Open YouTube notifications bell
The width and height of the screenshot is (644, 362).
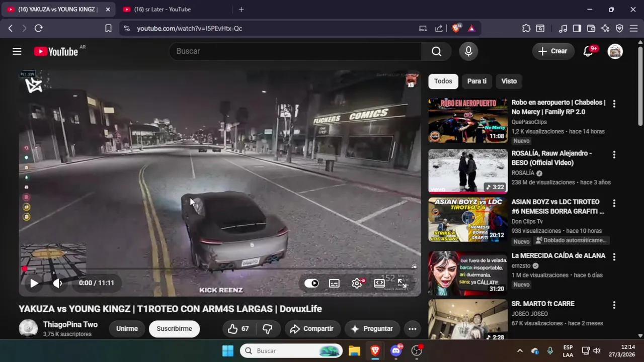588,51
